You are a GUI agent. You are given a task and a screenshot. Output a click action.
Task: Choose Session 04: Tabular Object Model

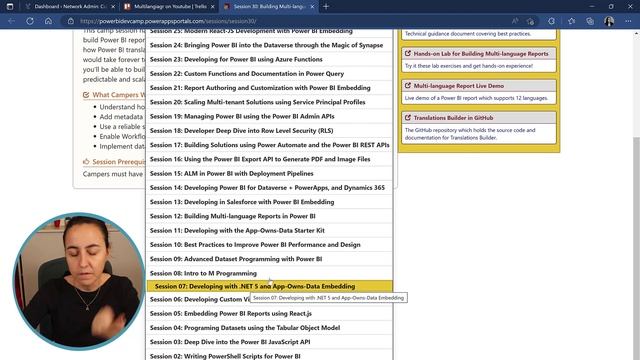point(269,328)
